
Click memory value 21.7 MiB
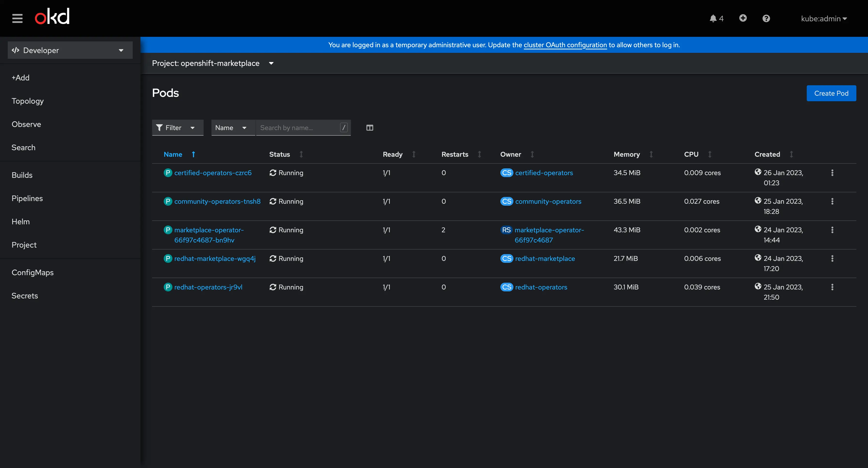click(x=625, y=258)
